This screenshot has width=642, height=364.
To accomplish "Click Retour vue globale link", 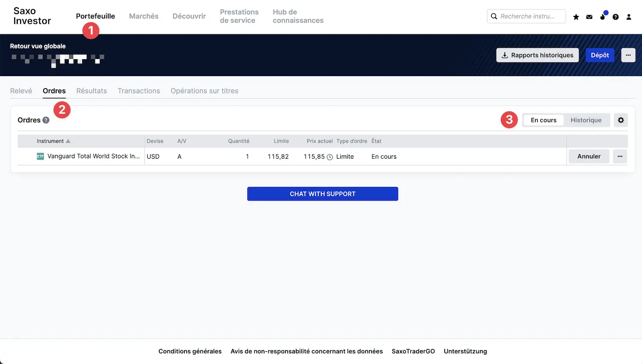I will coord(38,46).
